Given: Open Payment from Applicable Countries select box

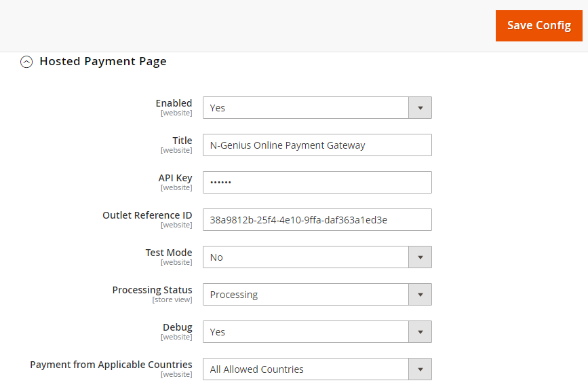Looking at the screenshot, I should (305, 369).
